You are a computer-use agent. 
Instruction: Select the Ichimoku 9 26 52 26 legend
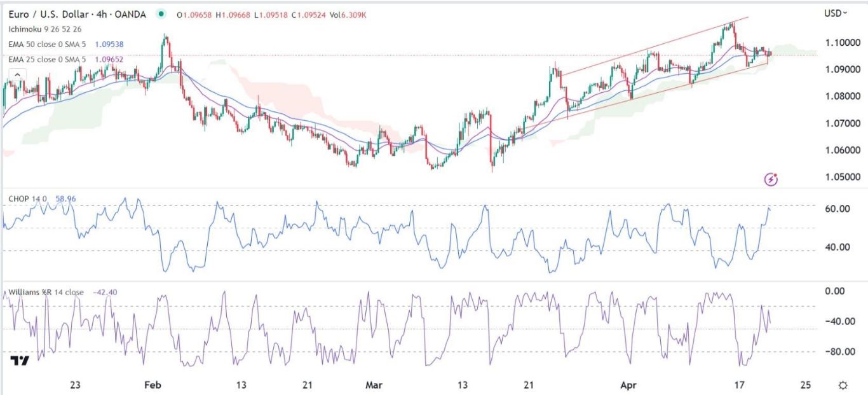(45, 29)
